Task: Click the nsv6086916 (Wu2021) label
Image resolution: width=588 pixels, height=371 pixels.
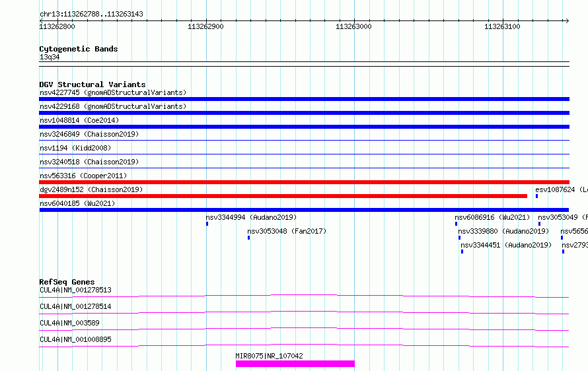Action: coord(492,217)
